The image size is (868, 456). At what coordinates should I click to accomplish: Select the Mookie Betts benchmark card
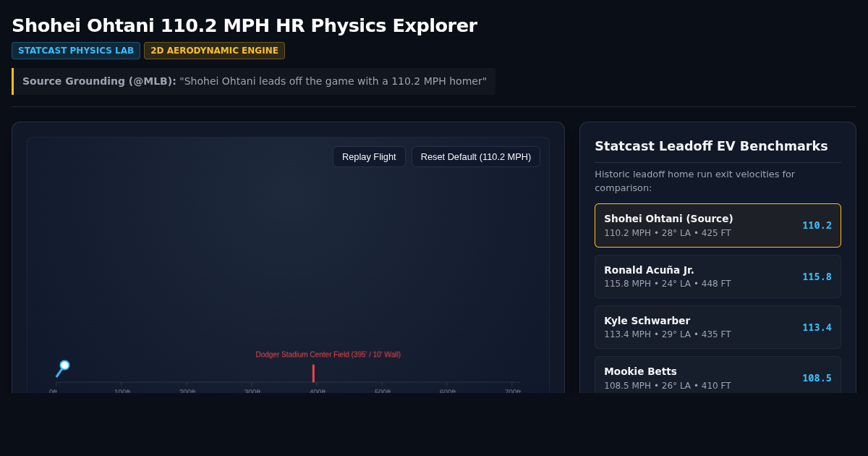(x=718, y=375)
